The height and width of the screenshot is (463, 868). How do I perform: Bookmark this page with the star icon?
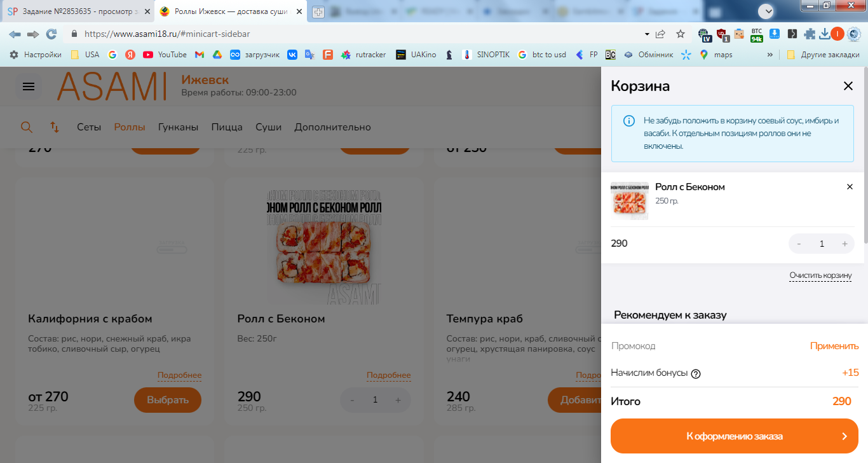[x=681, y=34]
